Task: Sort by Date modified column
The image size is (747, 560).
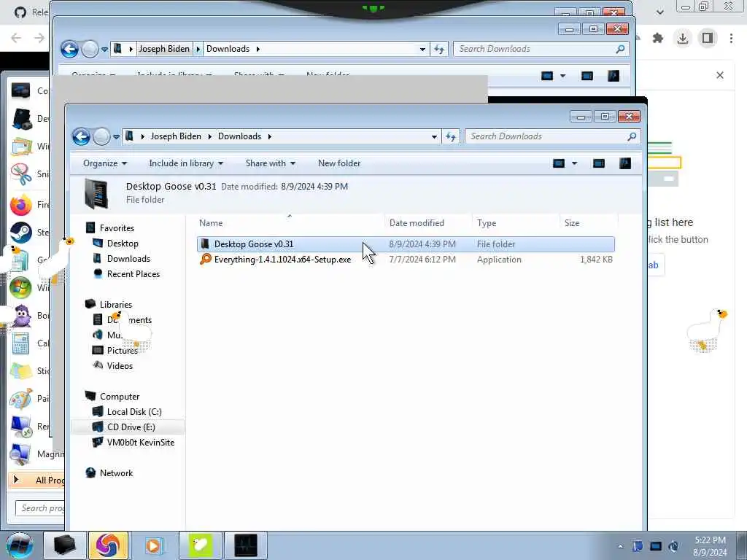Action: tap(427, 223)
